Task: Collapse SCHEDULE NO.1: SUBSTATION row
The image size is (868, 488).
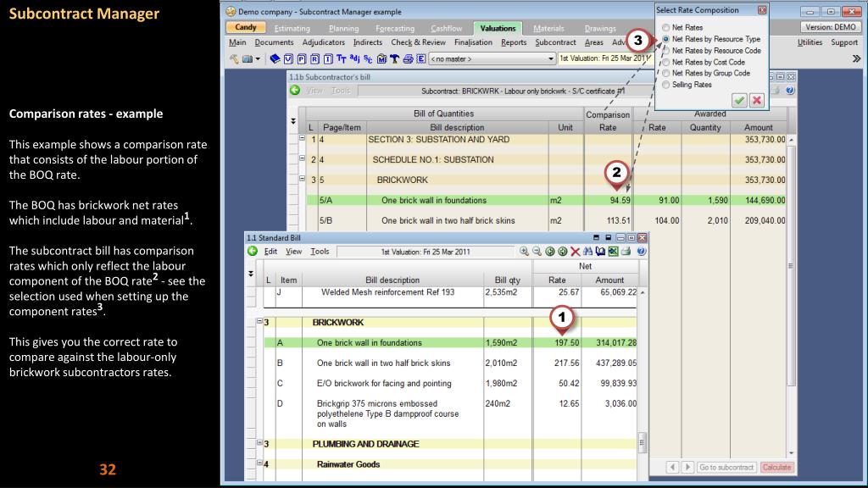Action: [x=303, y=158]
